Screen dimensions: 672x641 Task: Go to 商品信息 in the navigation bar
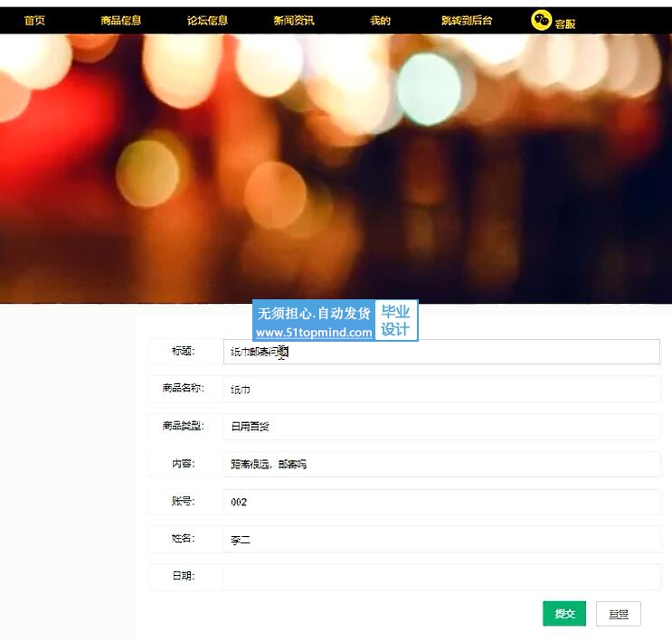(x=121, y=20)
